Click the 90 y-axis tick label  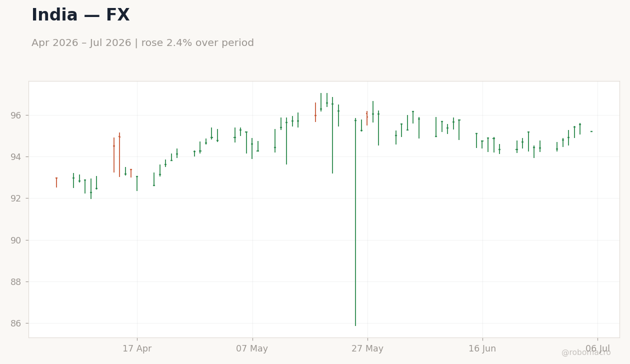15,240
